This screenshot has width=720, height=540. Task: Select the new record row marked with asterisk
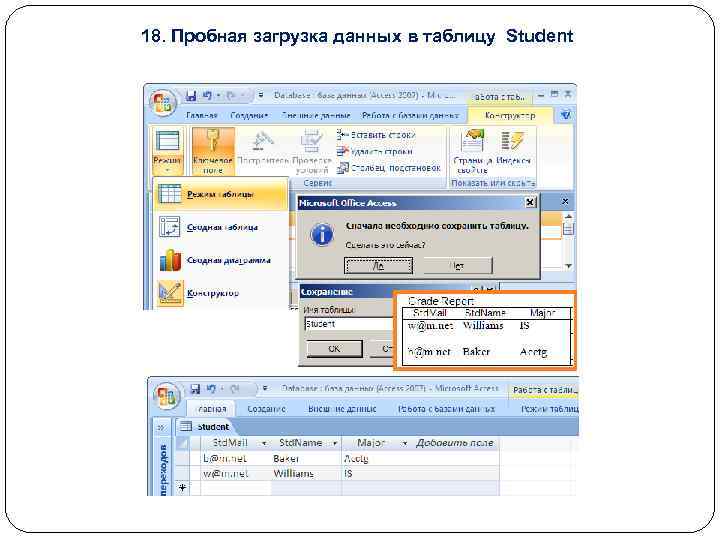[183, 488]
